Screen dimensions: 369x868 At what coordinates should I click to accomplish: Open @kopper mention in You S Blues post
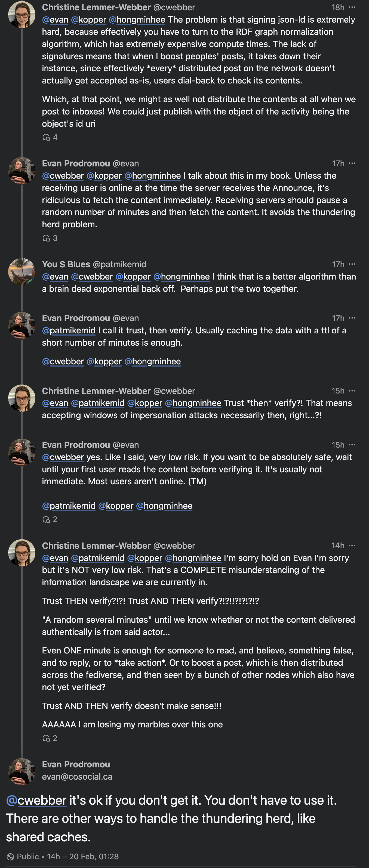coord(133,277)
